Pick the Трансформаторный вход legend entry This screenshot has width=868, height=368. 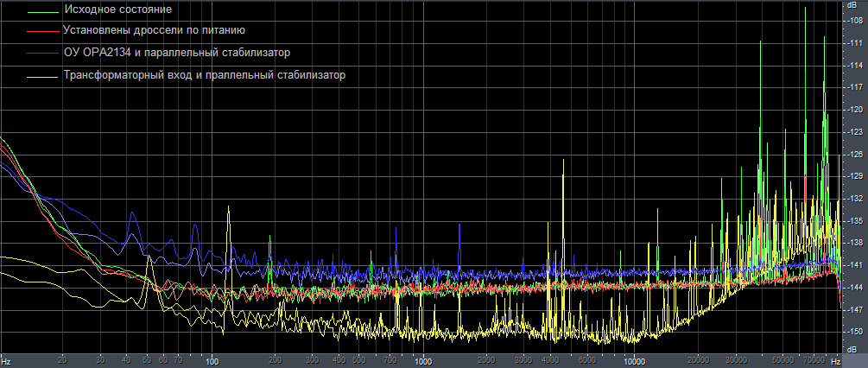(x=204, y=74)
